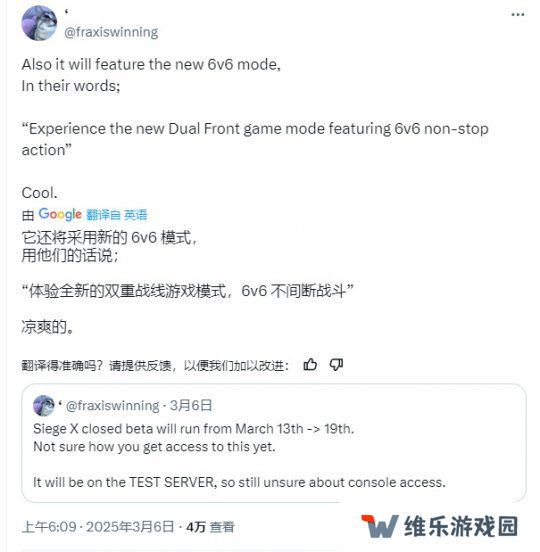Click the small avatar in quoted tweet
This screenshot has width=540, height=552.
click(44, 405)
